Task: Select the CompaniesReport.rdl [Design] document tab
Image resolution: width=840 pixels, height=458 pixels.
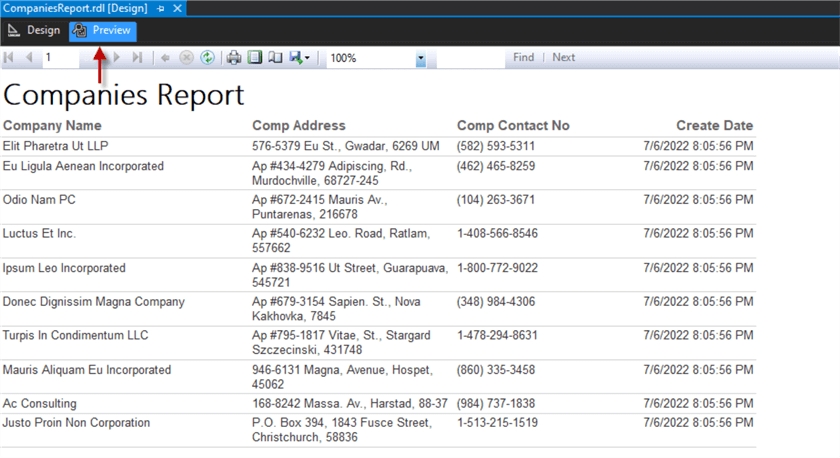Action: (75, 8)
